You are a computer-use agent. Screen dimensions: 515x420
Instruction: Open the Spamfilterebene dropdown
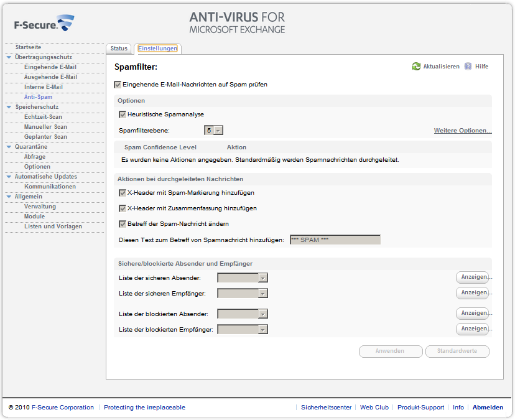click(x=213, y=131)
